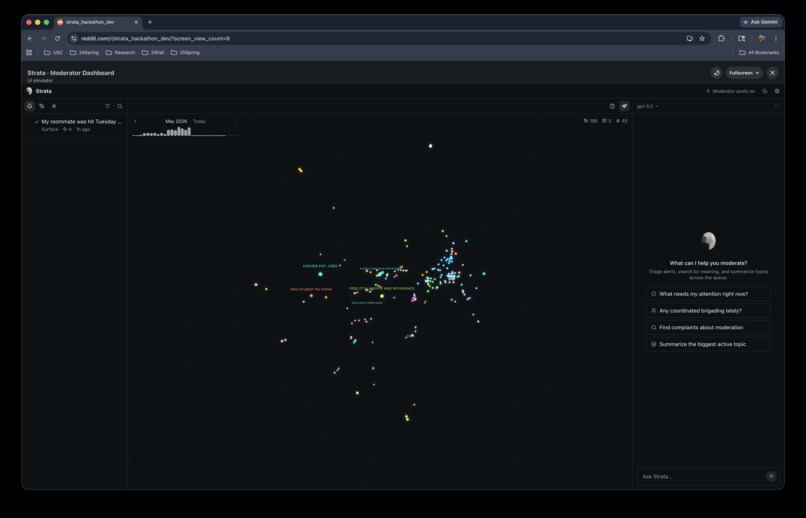Click the '3' count above map
806x518 pixels.
click(x=607, y=121)
